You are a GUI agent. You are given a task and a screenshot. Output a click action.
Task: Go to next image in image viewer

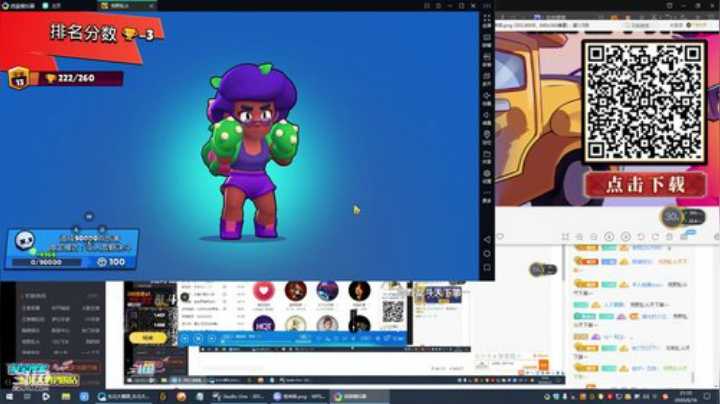[625, 236]
